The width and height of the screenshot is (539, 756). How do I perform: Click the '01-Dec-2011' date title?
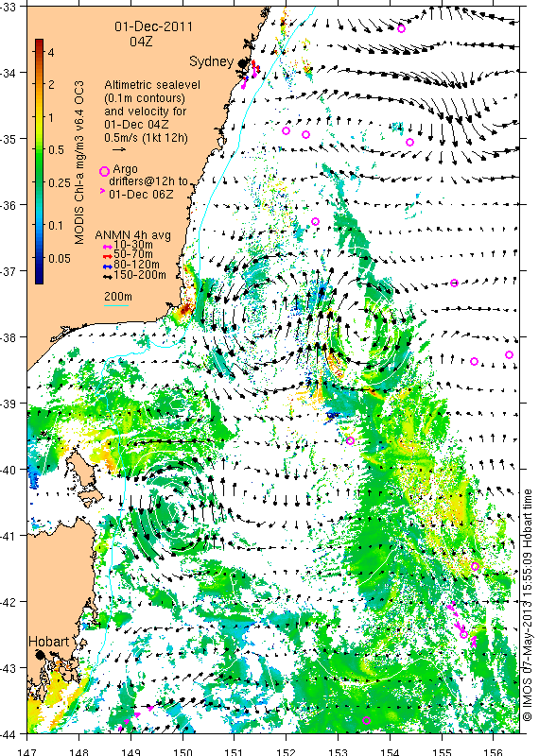click(153, 26)
